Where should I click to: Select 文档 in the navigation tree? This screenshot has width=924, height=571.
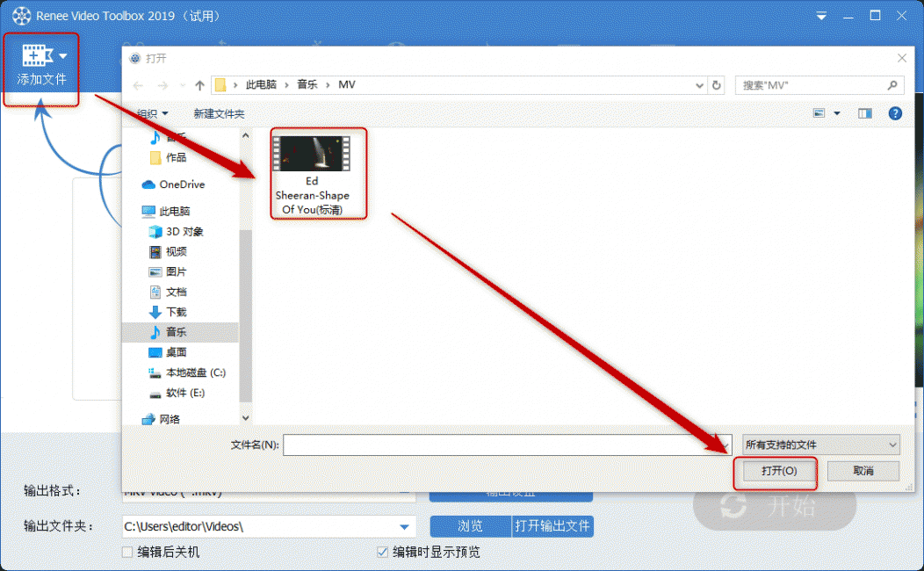point(168,292)
